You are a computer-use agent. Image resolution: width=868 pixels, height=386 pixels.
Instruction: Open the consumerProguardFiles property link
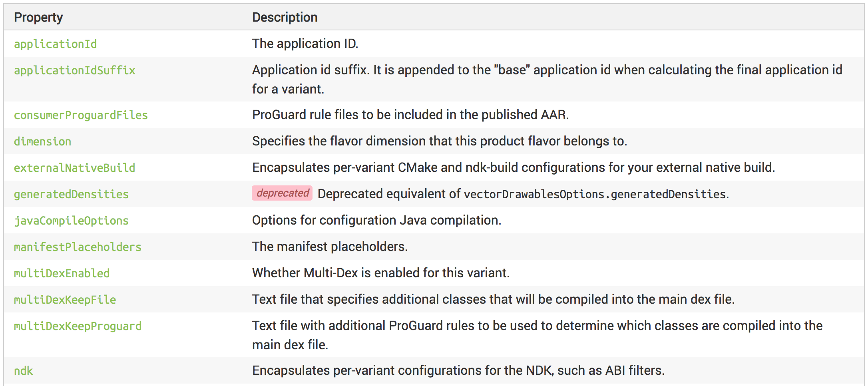(81, 115)
